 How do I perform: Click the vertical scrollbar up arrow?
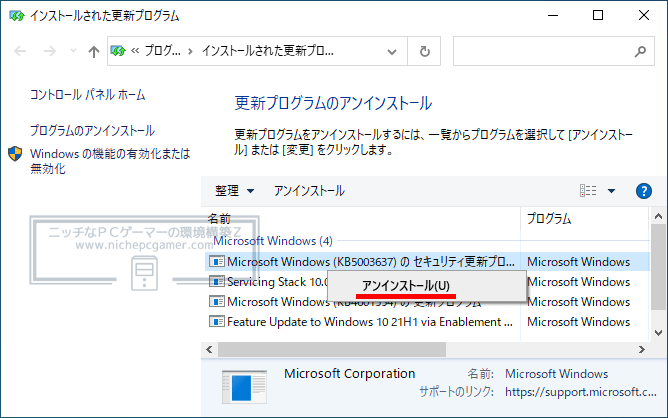(659, 217)
